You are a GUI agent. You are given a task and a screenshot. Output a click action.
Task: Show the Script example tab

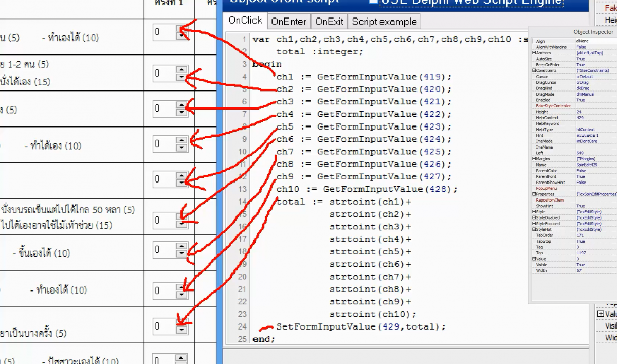(384, 22)
